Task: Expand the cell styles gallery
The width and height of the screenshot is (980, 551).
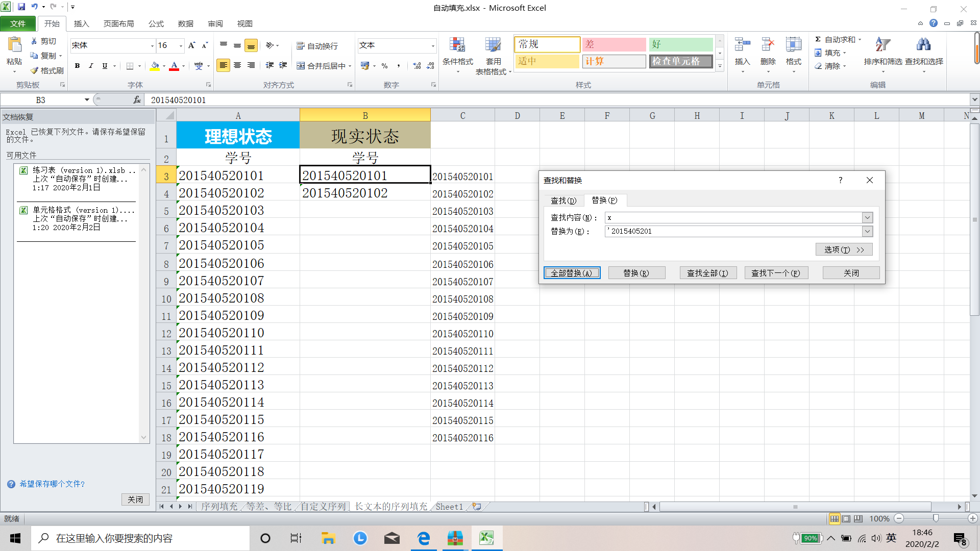Action: pos(720,66)
